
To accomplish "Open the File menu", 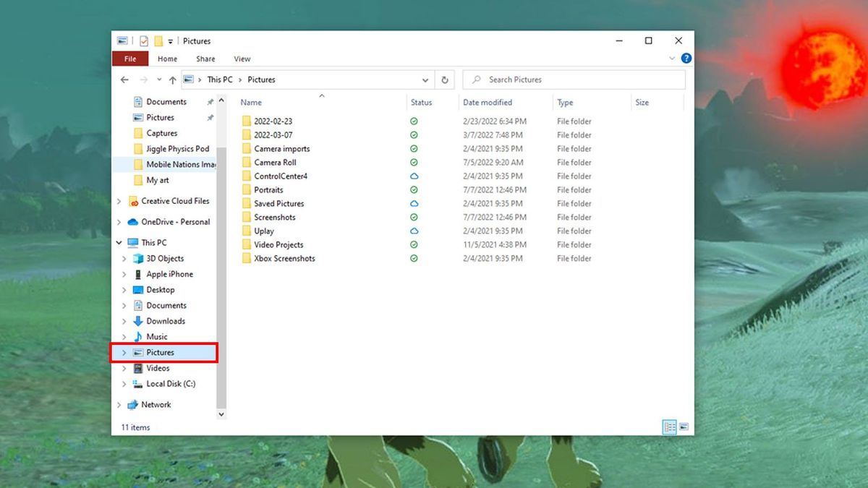I will pyautogui.click(x=129, y=59).
